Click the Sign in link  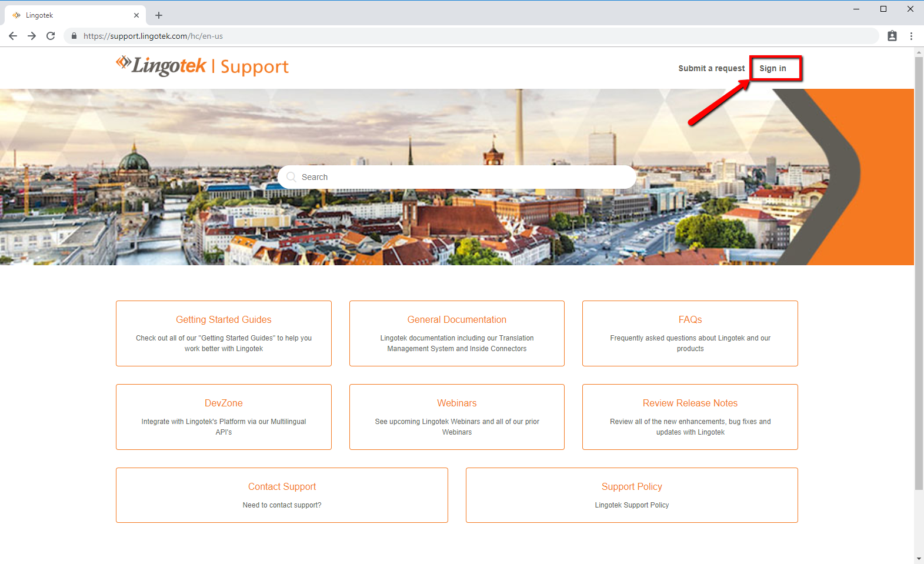coord(772,68)
